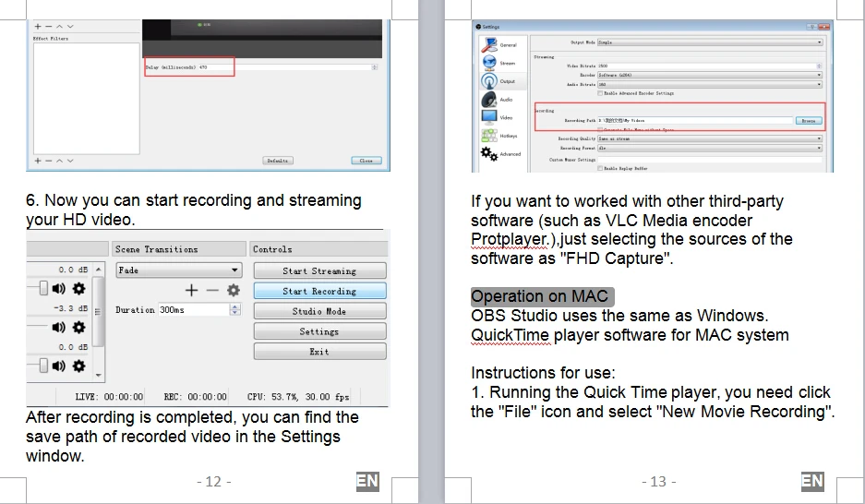
Task: Mute the mixer channel showing -3.3 dB
Action: [58, 327]
